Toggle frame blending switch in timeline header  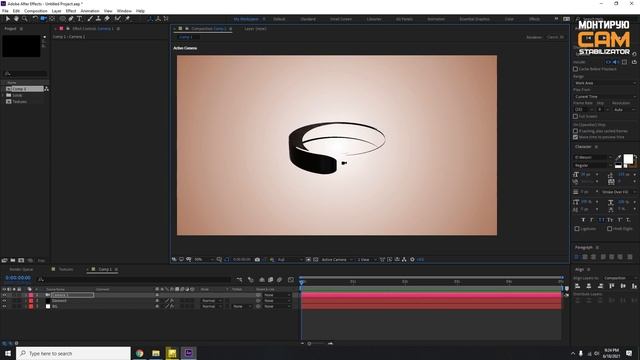tap(270, 280)
